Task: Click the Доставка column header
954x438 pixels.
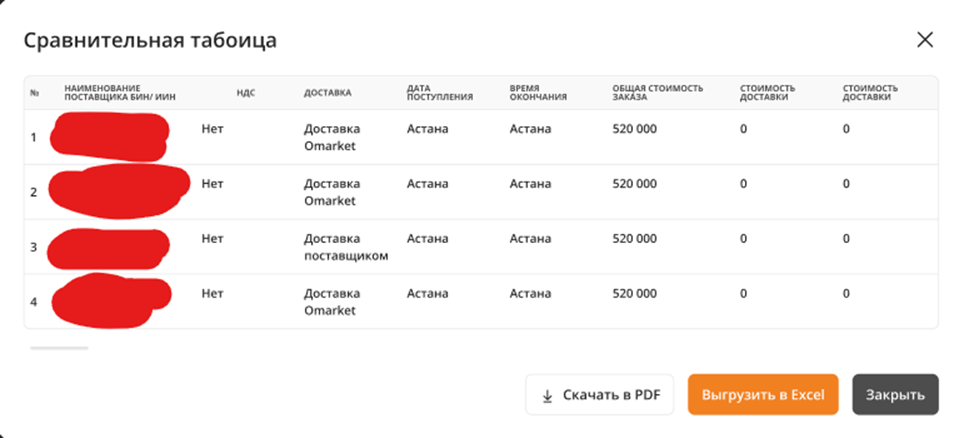Action: point(327,93)
